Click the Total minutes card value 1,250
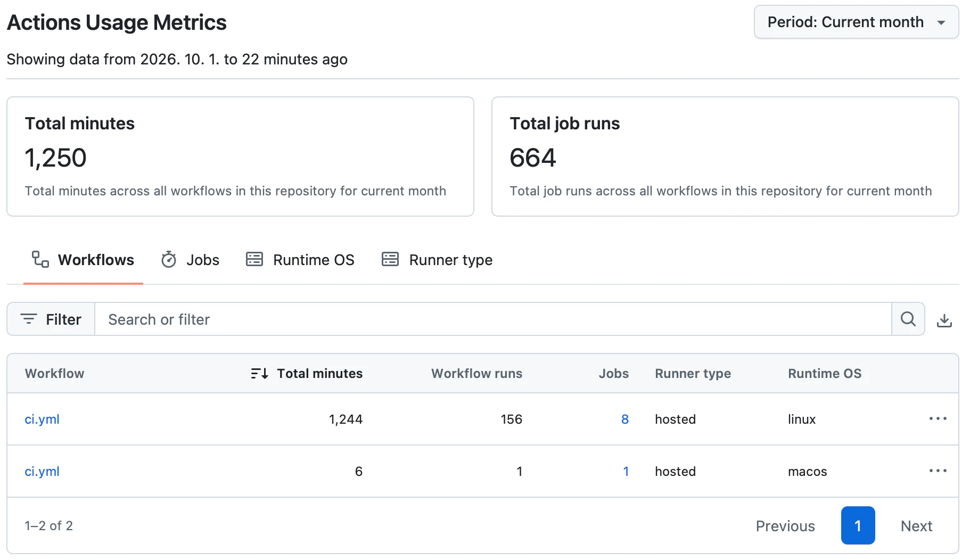Image resolution: width=970 pixels, height=560 pixels. (x=55, y=158)
